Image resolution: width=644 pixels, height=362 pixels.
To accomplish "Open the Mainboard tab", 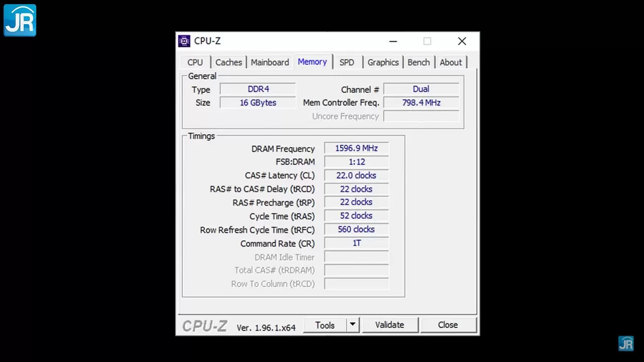I will tap(270, 62).
